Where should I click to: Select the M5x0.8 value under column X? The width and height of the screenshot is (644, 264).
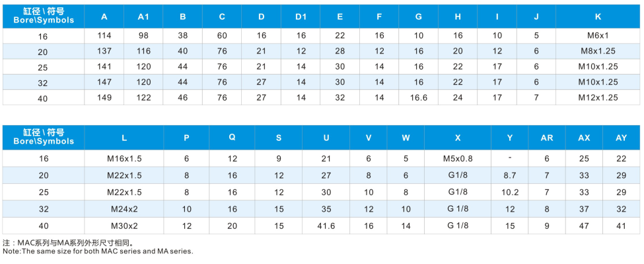458,159
